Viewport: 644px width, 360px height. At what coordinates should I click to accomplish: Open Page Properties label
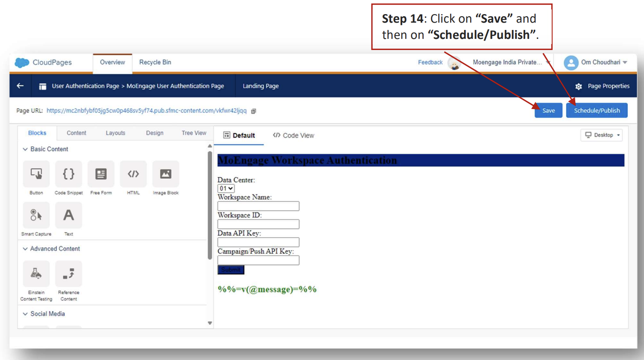(609, 86)
